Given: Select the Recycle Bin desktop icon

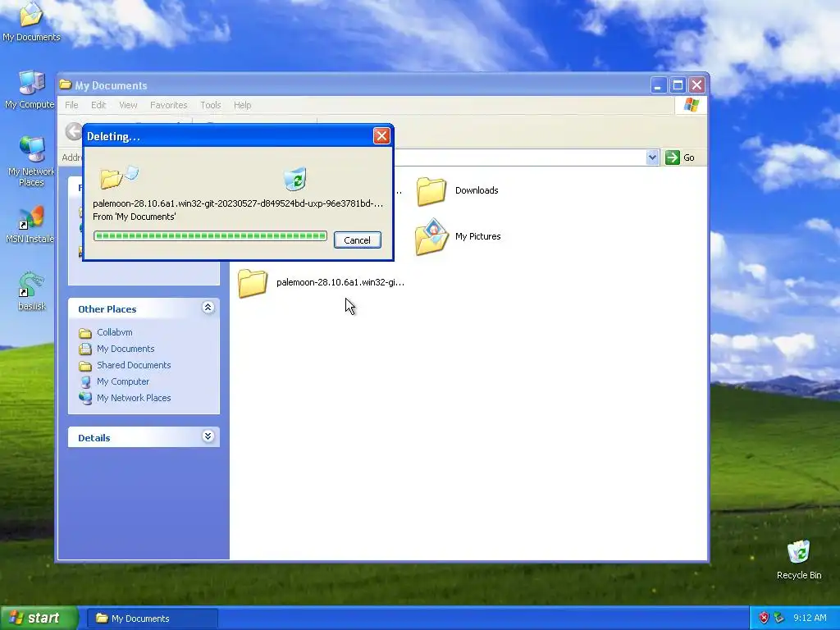Looking at the screenshot, I should pyautogui.click(x=799, y=559).
